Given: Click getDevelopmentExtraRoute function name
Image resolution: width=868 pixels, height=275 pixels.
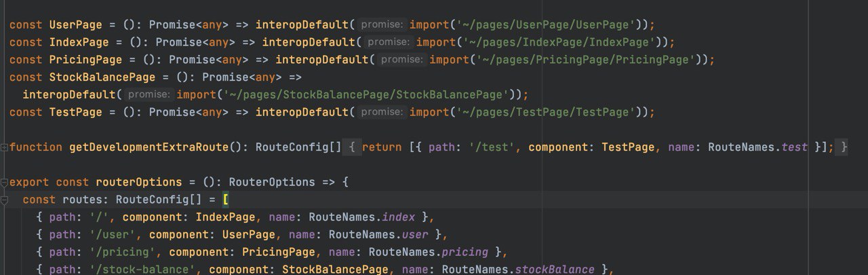Looking at the screenshot, I should 149,147.
